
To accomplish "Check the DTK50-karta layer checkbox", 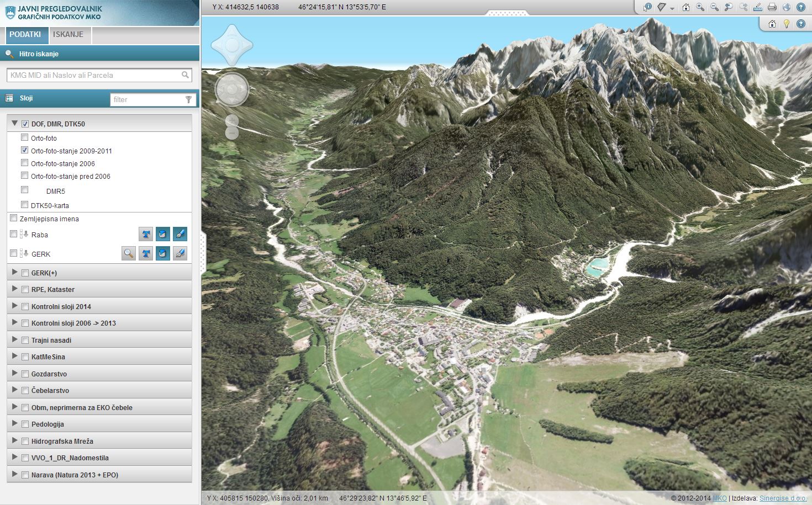I will click(x=24, y=205).
